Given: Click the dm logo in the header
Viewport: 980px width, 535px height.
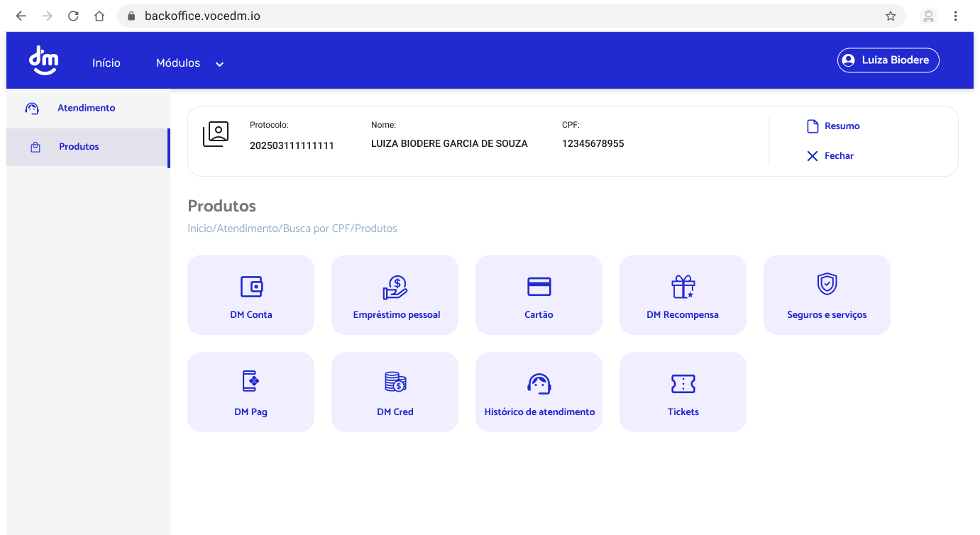Looking at the screenshot, I should tap(43, 60).
